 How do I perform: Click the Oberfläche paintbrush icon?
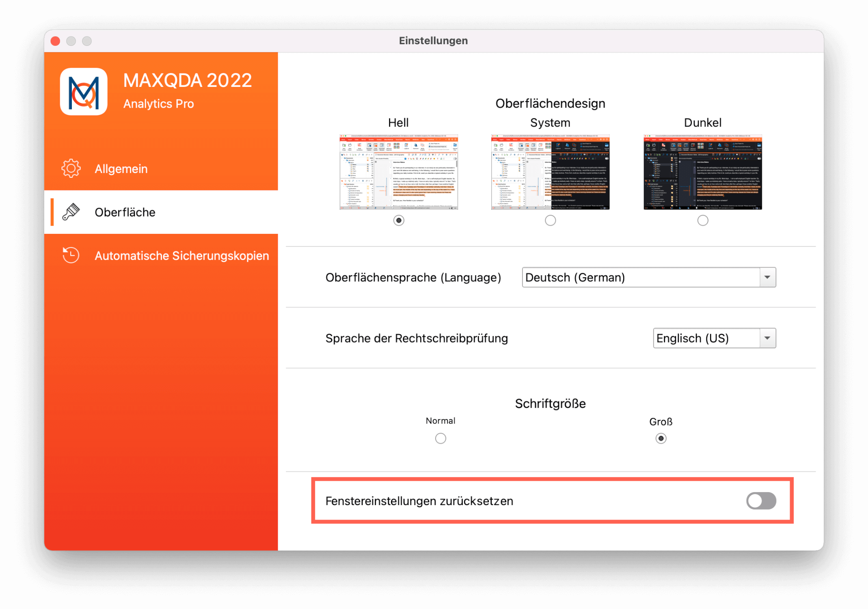(x=71, y=212)
